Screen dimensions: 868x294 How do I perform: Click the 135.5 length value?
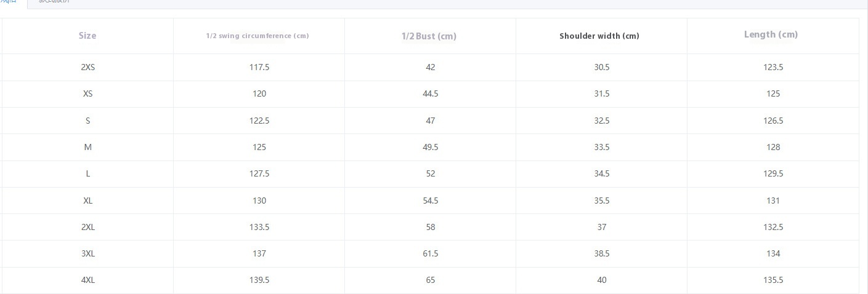(x=773, y=280)
